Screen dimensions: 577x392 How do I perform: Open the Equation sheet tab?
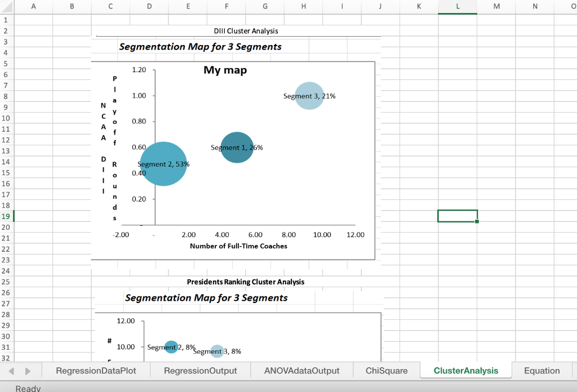tap(541, 371)
